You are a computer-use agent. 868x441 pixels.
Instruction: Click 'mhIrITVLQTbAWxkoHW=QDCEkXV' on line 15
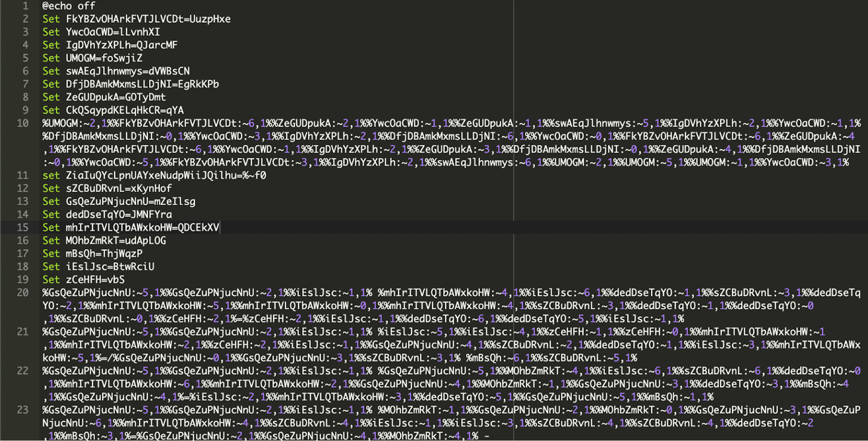(x=142, y=228)
